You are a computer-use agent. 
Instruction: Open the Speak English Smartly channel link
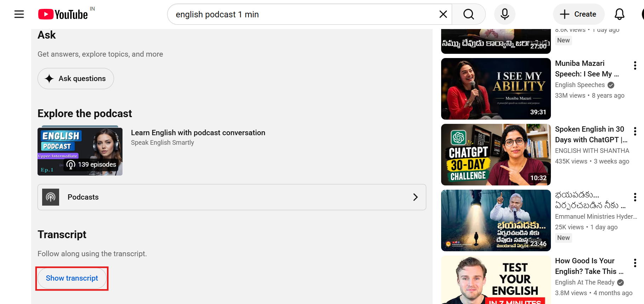click(x=163, y=143)
